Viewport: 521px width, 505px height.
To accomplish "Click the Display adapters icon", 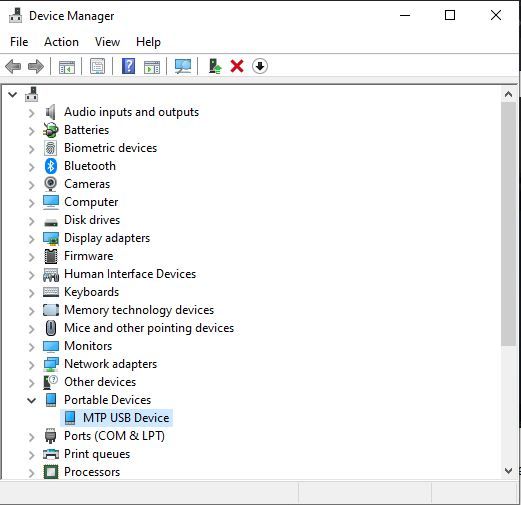I will (51, 238).
